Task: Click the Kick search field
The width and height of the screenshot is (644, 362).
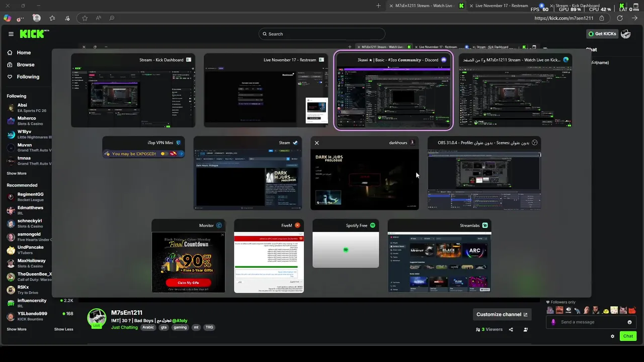Action: pos(322,34)
